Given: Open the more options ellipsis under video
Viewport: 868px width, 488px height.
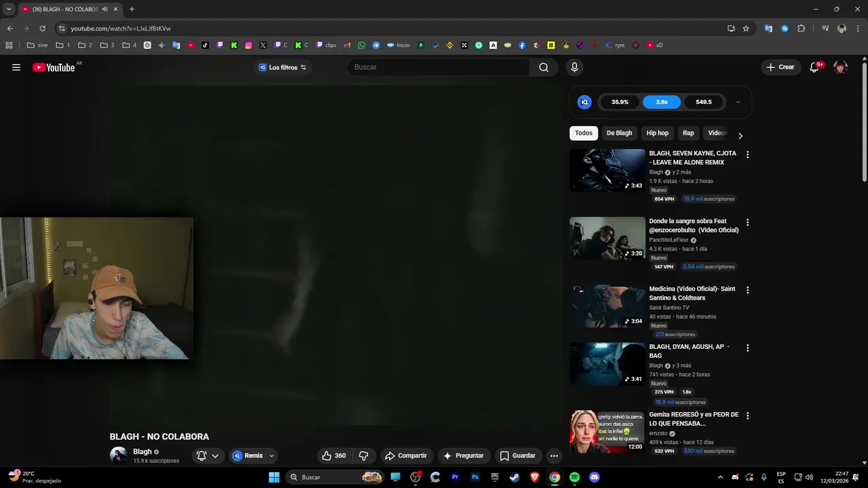Looking at the screenshot, I should (x=554, y=455).
